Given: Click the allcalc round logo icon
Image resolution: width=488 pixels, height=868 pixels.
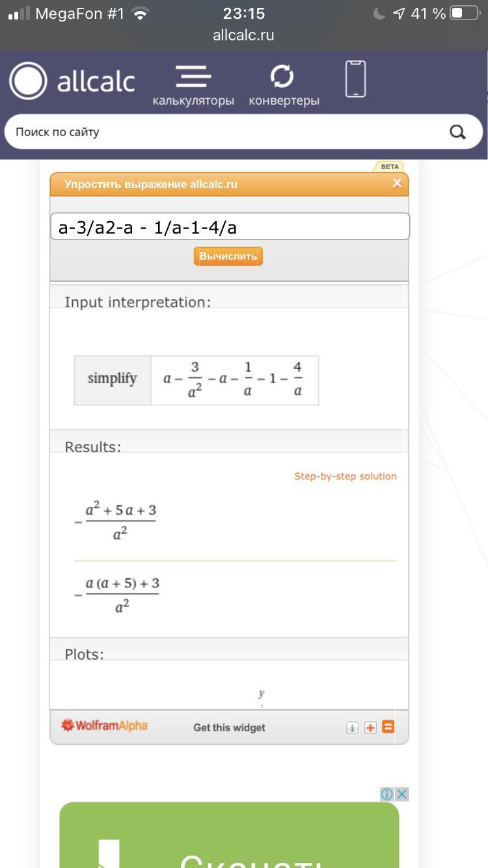Looking at the screenshot, I should (28, 81).
